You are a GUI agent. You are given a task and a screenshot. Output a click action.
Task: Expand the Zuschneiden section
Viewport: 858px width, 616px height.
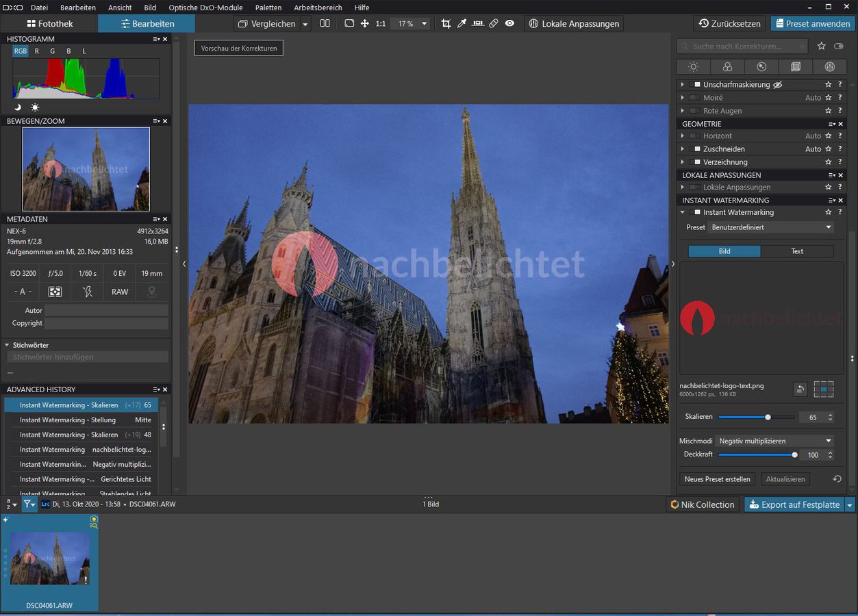point(682,149)
